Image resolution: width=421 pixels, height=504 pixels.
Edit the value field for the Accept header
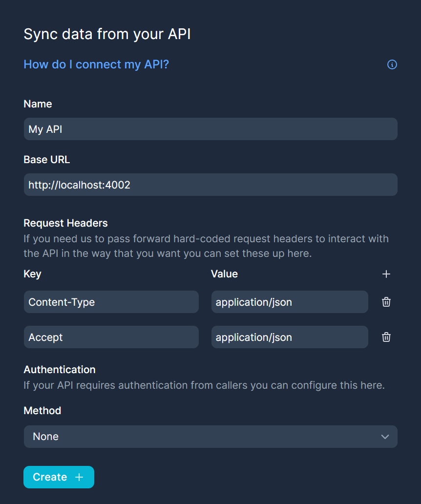tap(289, 337)
